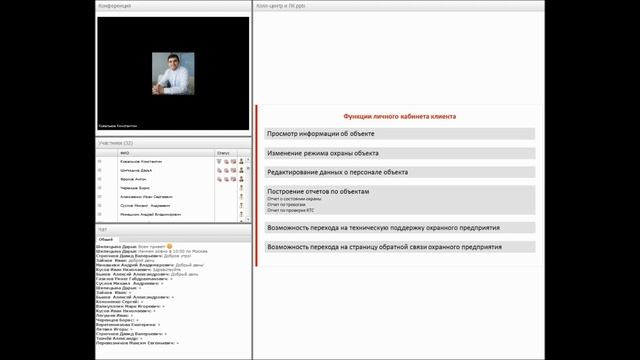The height and width of the screenshot is (360, 640).
Task: Click third status icon in Фролов Антон row
Action: point(233,179)
